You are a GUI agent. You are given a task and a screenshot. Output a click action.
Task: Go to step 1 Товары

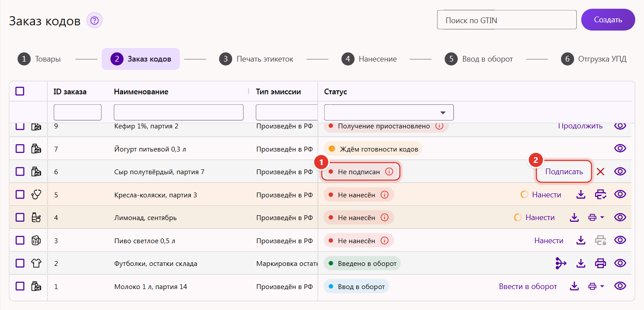coord(39,59)
